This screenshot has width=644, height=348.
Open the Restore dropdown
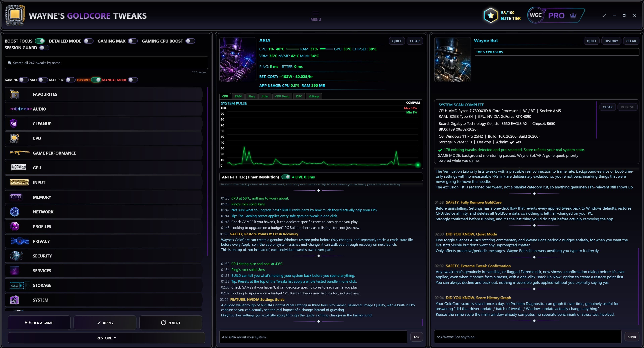[x=106, y=338]
